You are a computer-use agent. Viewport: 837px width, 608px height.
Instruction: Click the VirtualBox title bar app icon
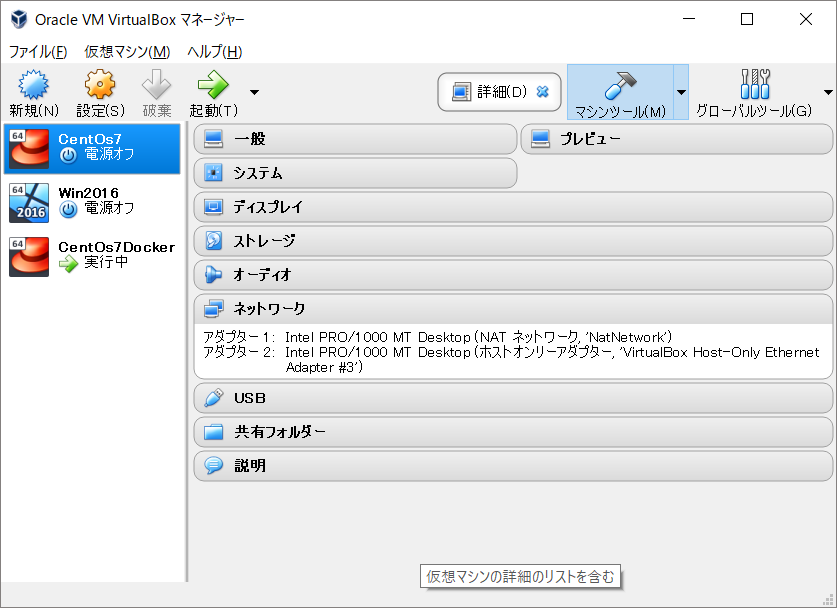[19, 19]
